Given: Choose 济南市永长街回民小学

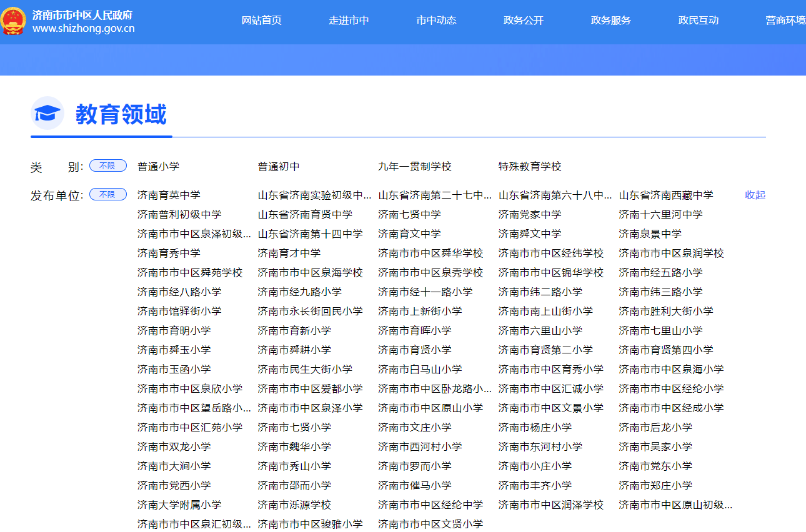Looking at the screenshot, I should point(311,311).
